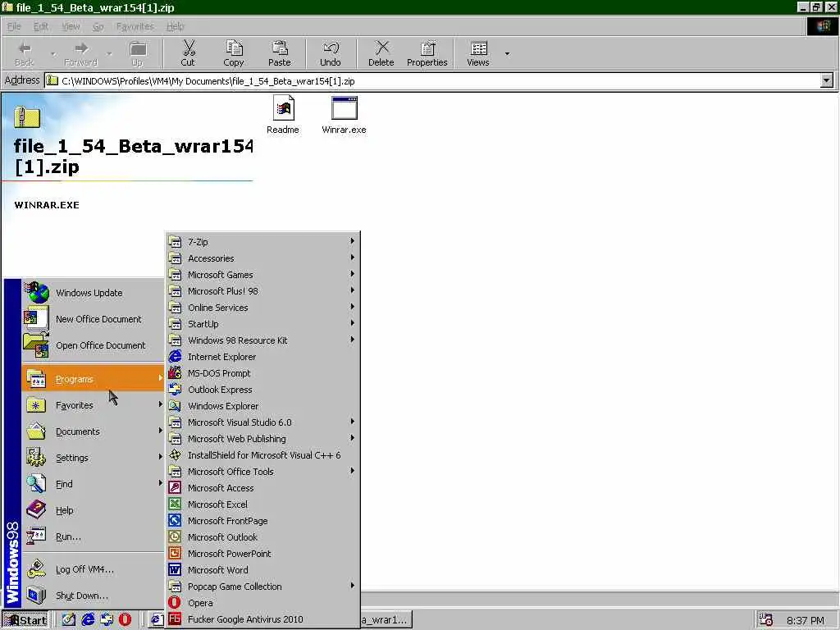Open the File menu
840x630 pixels.
pyautogui.click(x=14, y=26)
